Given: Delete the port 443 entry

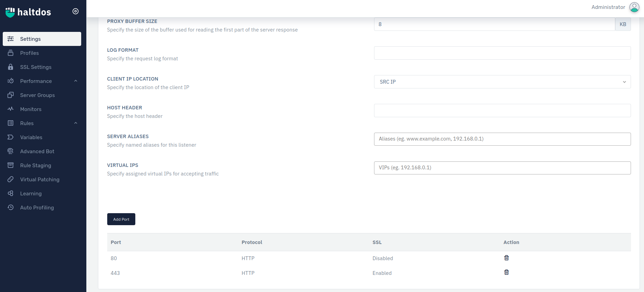Looking at the screenshot, I should coord(506,272).
